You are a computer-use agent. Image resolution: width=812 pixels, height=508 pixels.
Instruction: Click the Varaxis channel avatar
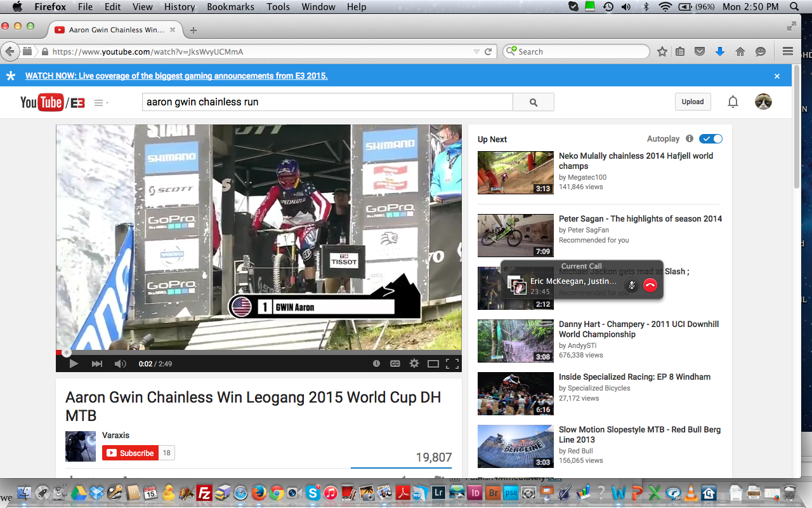(x=81, y=446)
